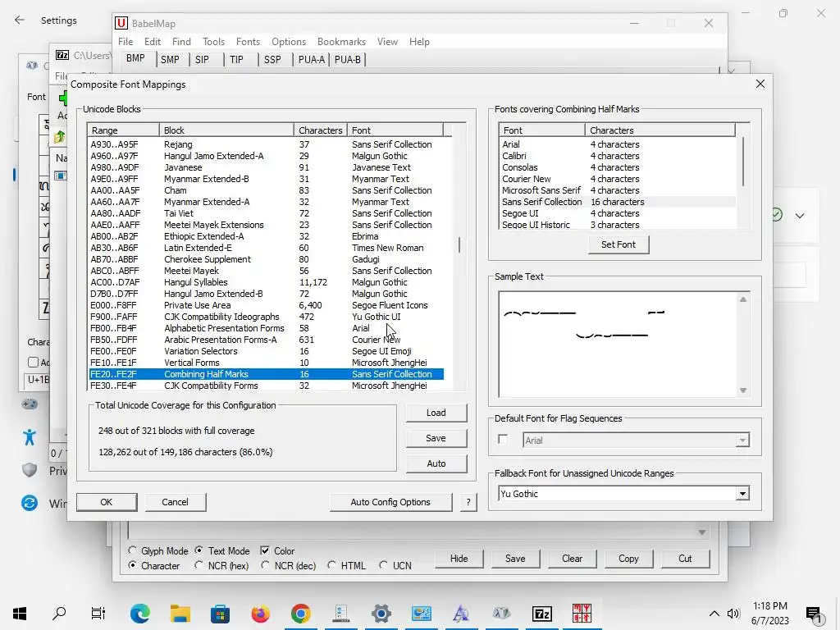
Task: Click the ? help button
Action: click(x=468, y=502)
